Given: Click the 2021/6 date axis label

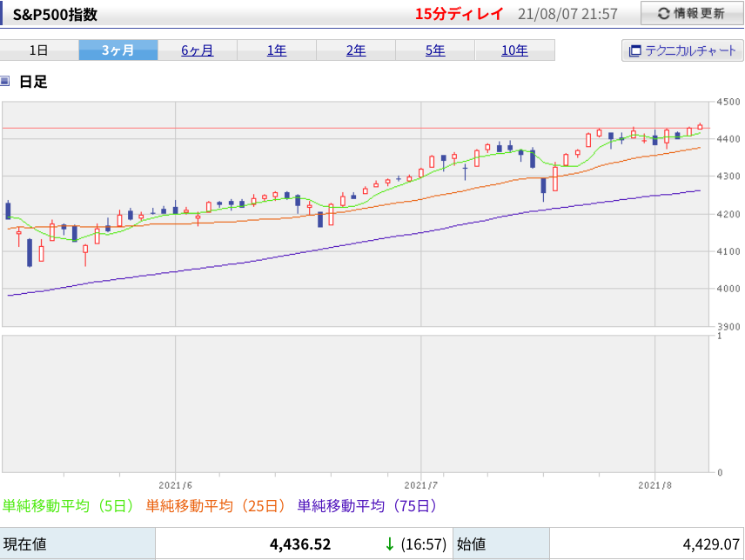Looking at the screenshot, I should point(175,485).
